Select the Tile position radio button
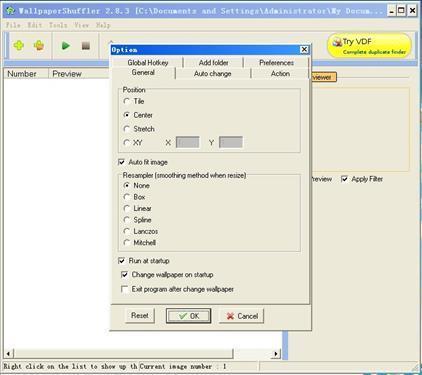The image size is (422, 375). [127, 101]
